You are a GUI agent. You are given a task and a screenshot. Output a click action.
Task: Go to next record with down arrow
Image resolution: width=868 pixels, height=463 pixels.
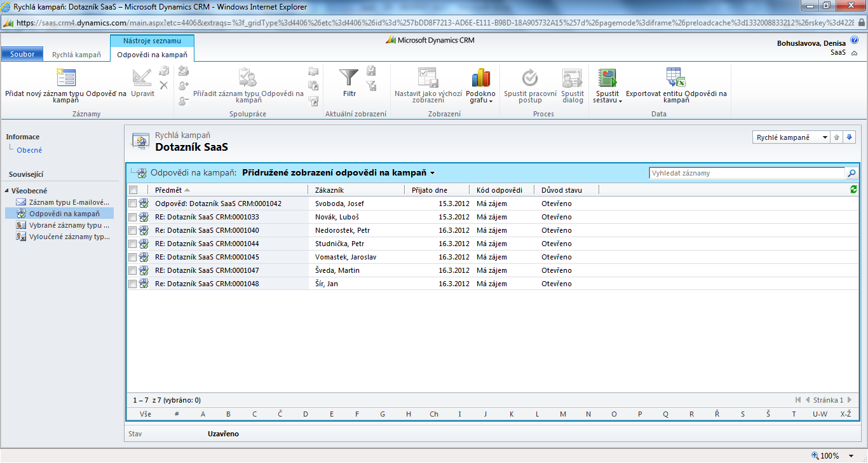click(850, 137)
